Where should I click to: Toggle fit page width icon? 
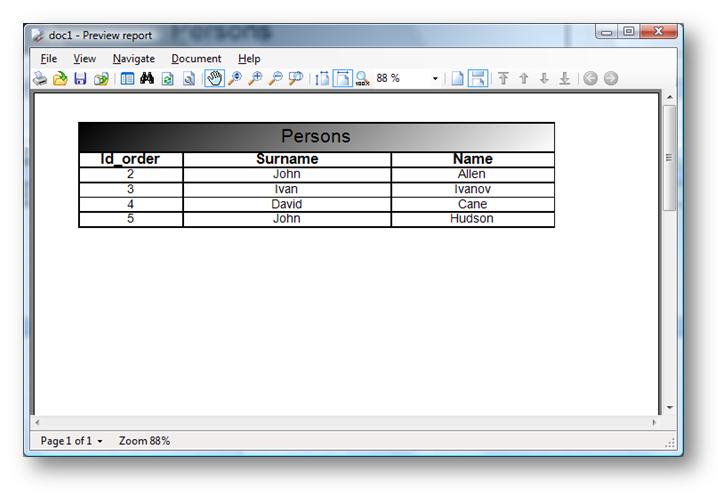pos(343,78)
